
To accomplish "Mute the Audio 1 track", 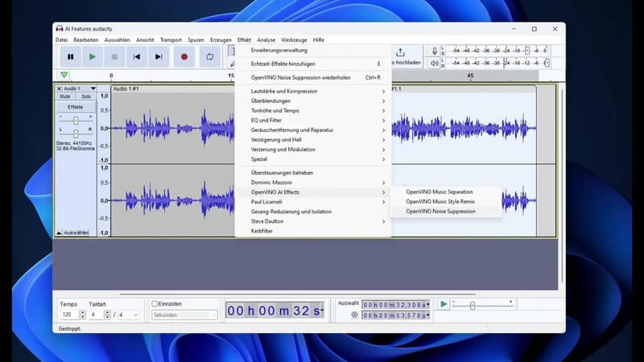I will coord(65,97).
